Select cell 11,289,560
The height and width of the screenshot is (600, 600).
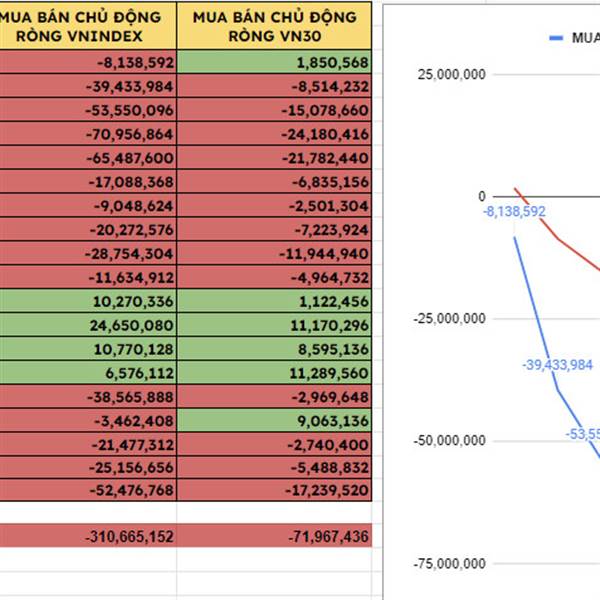(x=274, y=372)
